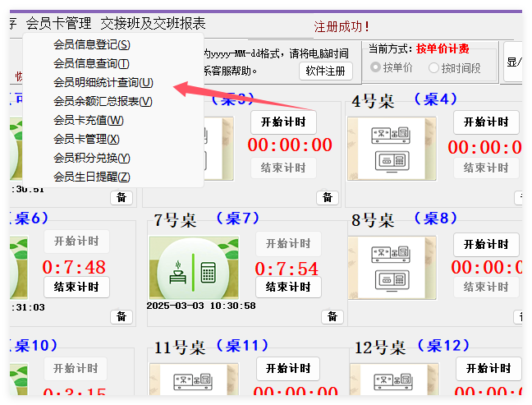Click the 当前方式: 按单价计费 label
Viewport: 532px width, 405px height.
coord(419,49)
